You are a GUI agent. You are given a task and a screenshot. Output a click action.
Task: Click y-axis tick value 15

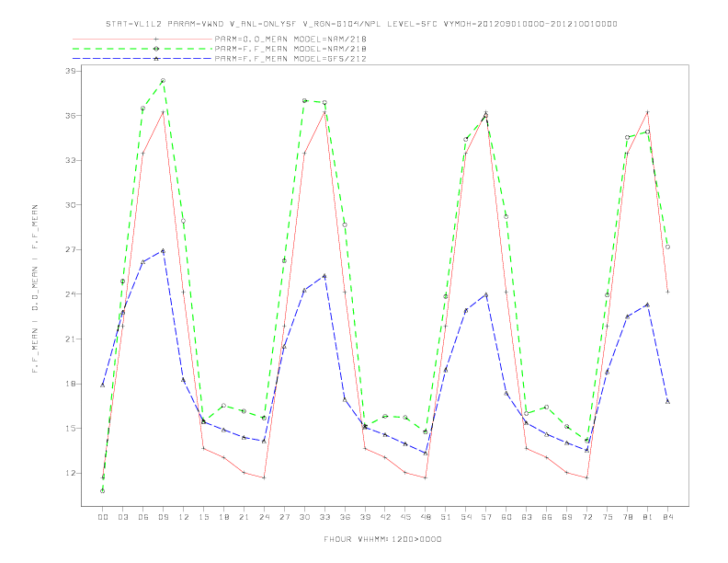point(70,429)
